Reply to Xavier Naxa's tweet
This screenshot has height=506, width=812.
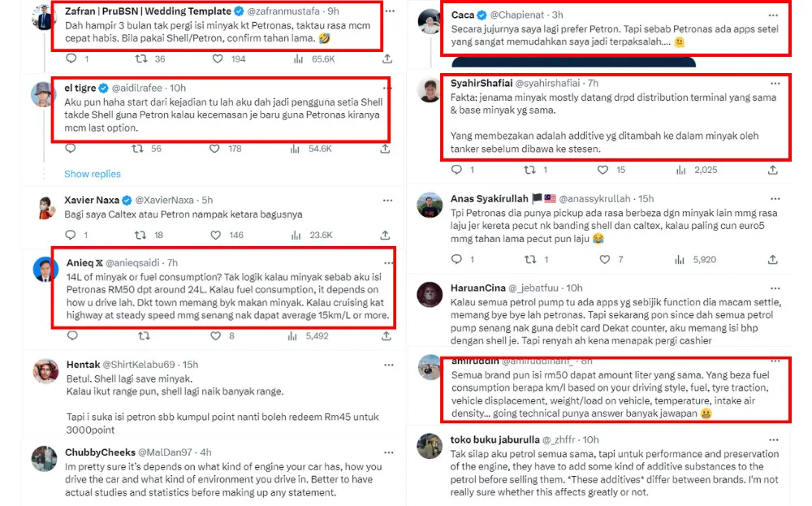tap(71, 235)
